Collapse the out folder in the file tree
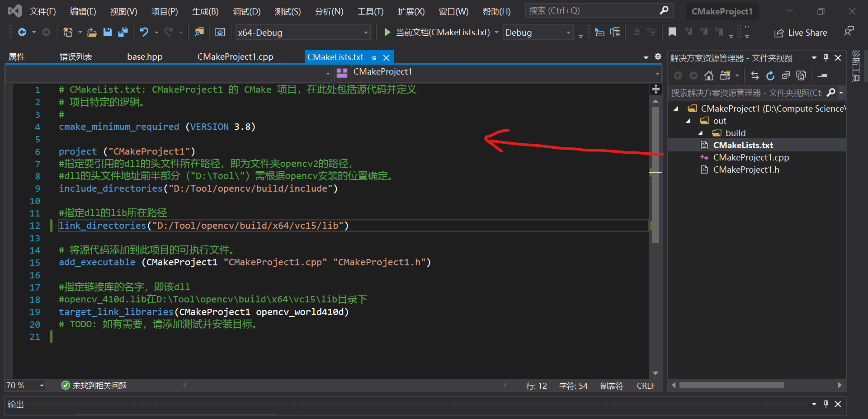This screenshot has width=868, height=419. 689,121
